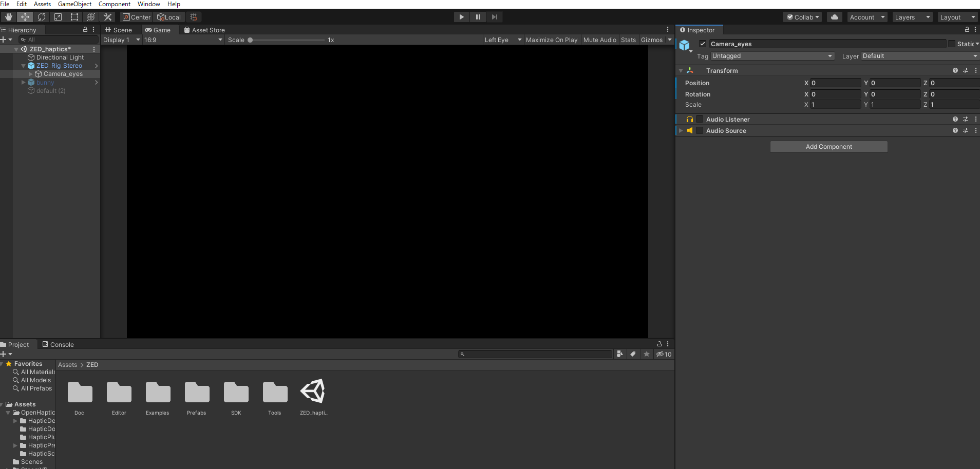Open the GameObject menu
Image resolution: width=980 pixels, height=469 pixels.
pyautogui.click(x=74, y=4)
